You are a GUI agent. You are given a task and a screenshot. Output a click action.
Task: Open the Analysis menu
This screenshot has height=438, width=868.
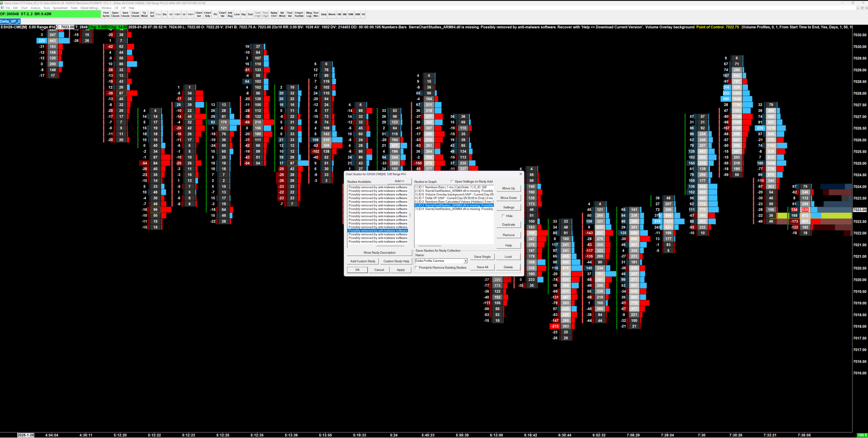(35, 8)
